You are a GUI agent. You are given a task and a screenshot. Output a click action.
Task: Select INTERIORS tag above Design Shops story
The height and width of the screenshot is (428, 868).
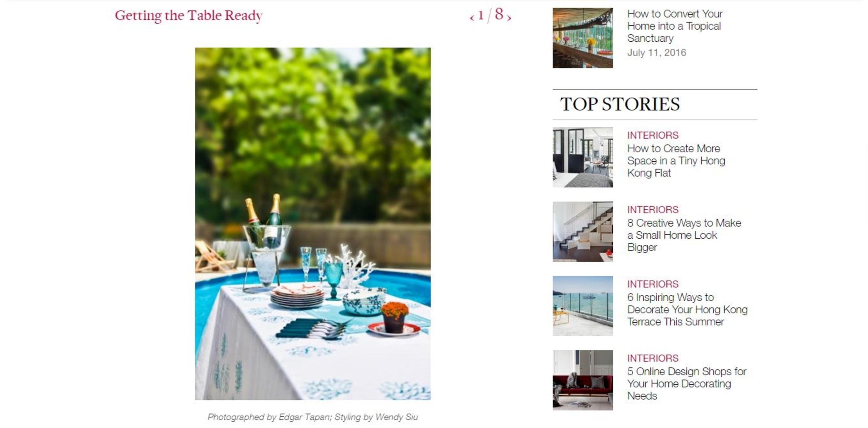[x=653, y=358]
